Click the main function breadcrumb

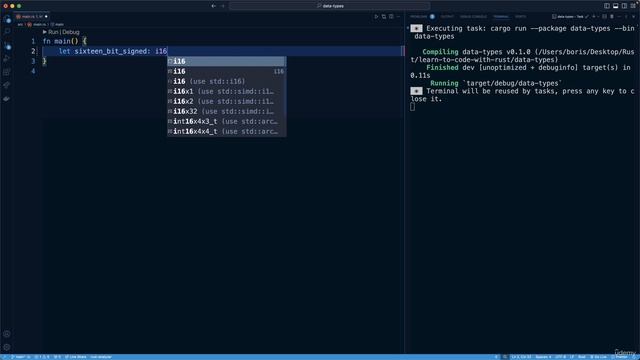[58, 24]
